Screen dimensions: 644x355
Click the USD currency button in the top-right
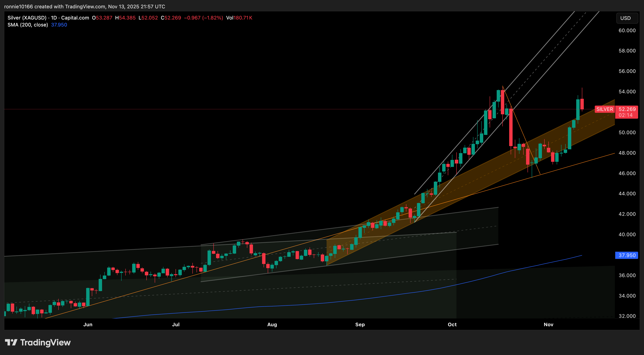(627, 18)
